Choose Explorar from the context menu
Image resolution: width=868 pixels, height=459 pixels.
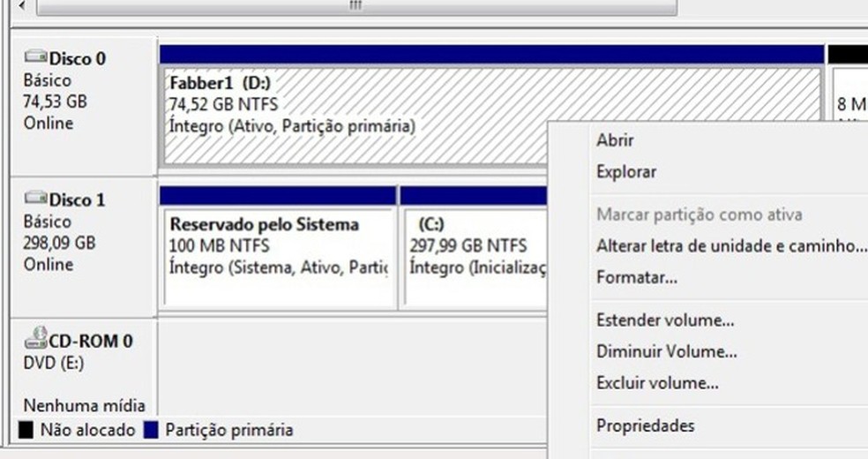(625, 172)
